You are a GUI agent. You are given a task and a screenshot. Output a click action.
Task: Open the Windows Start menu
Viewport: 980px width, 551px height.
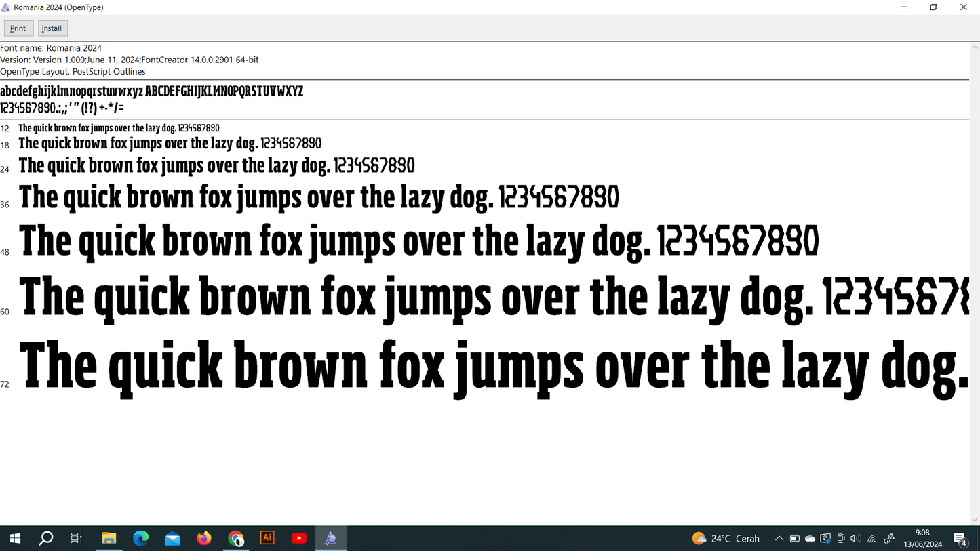(15, 539)
